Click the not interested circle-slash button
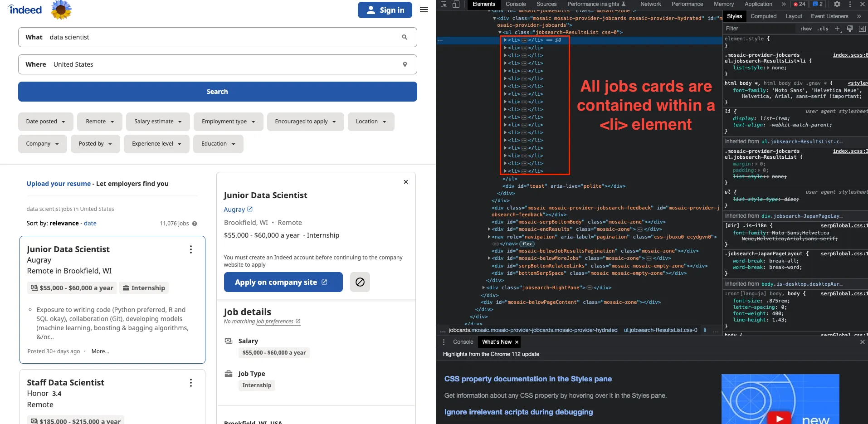The width and height of the screenshot is (868, 424). coord(360,282)
